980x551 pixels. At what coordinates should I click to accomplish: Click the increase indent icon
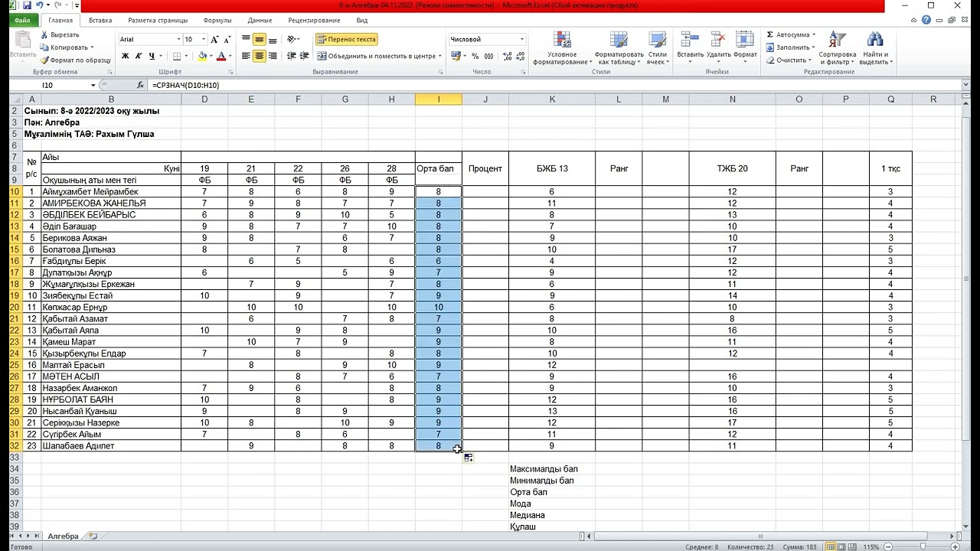(x=303, y=56)
